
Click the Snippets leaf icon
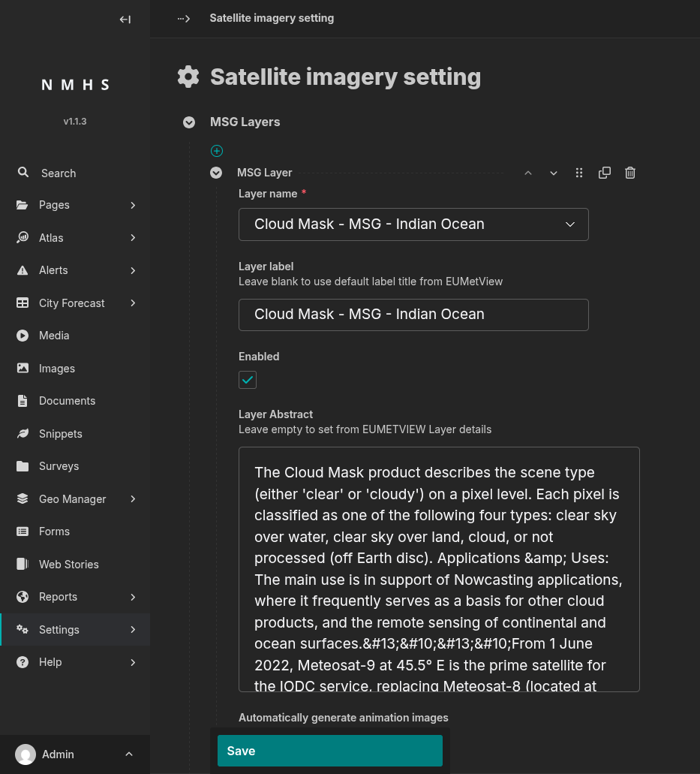pyautogui.click(x=23, y=433)
